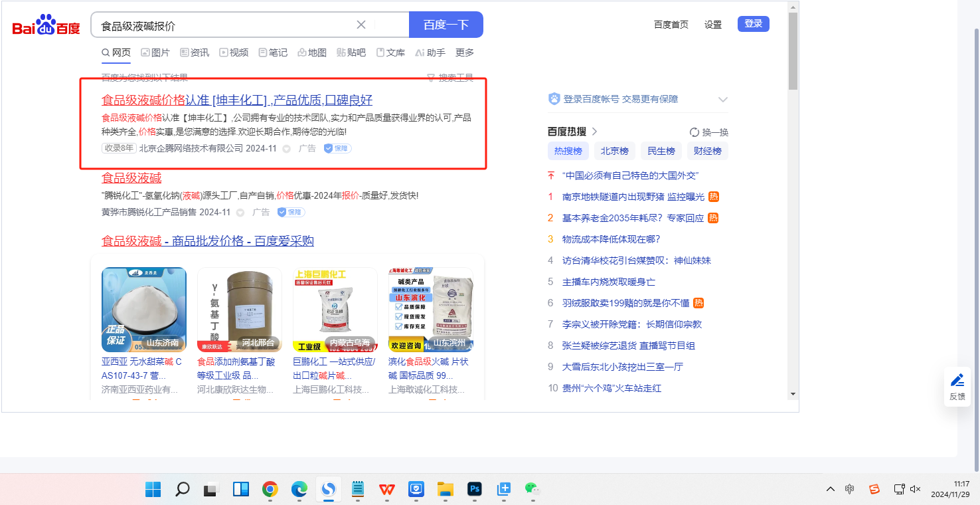
Task: Open the 山东滨州 product thumbnail
Action: click(x=431, y=310)
